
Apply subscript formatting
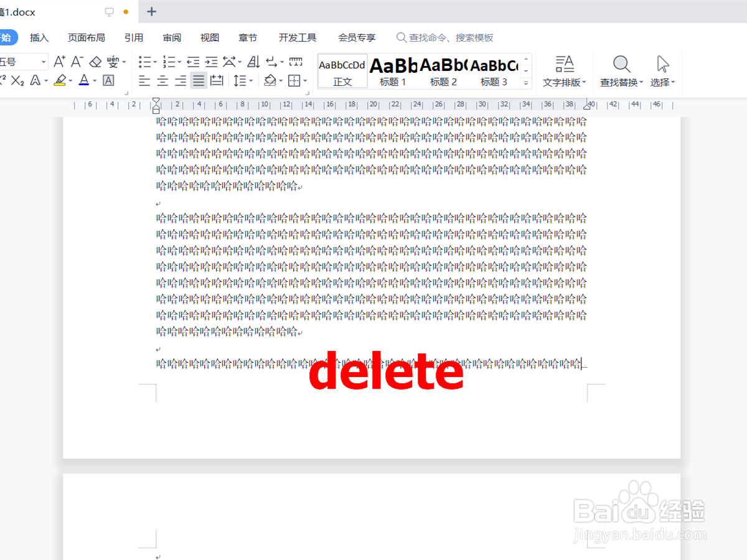click(17, 80)
